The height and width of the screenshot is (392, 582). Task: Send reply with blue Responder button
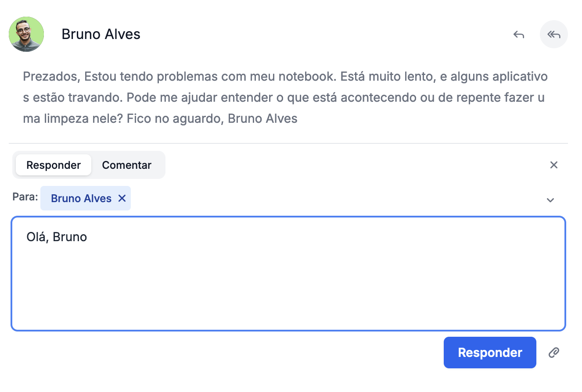(x=490, y=353)
